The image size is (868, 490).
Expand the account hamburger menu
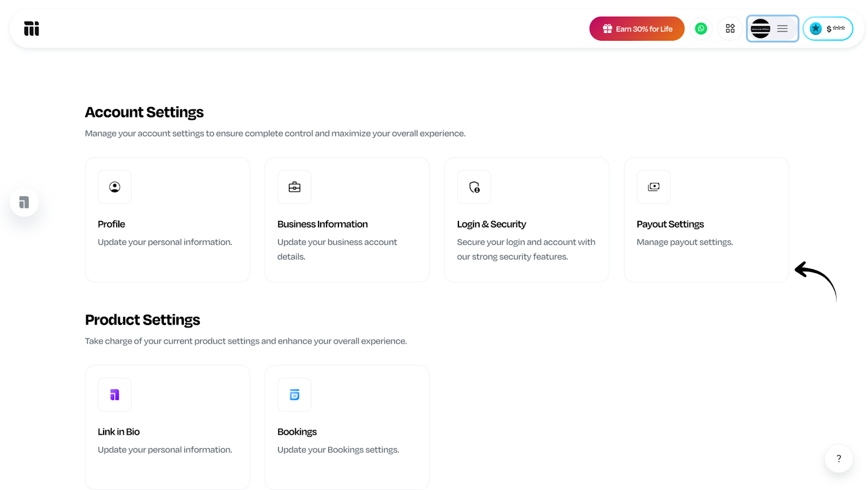(782, 29)
